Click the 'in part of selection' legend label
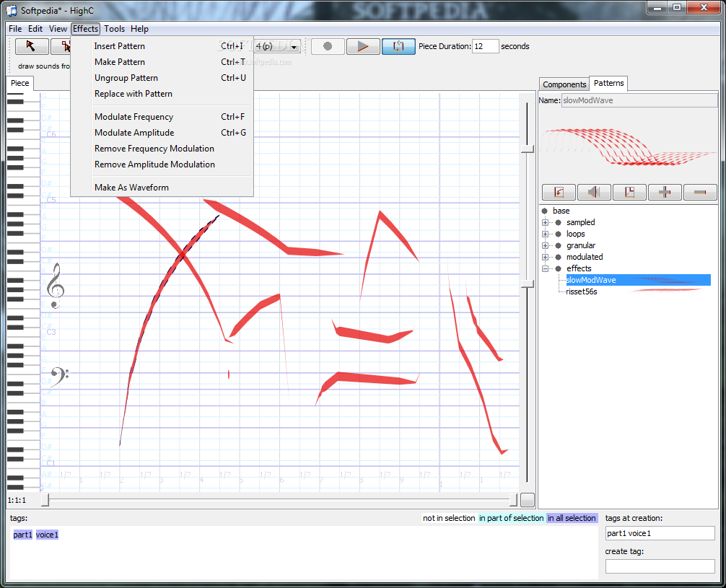Image resolution: width=726 pixels, height=588 pixels. [x=511, y=518]
